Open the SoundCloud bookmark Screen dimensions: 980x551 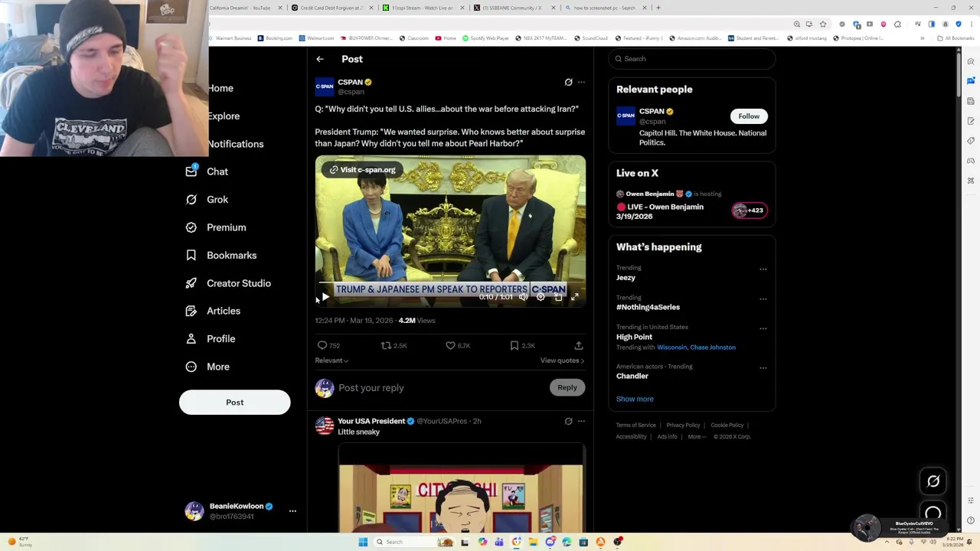590,38
